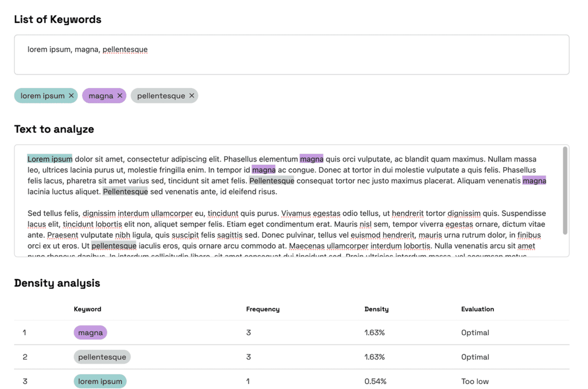Click the magna badge in density table
The width and height of the screenshot is (588, 389).
(90, 332)
